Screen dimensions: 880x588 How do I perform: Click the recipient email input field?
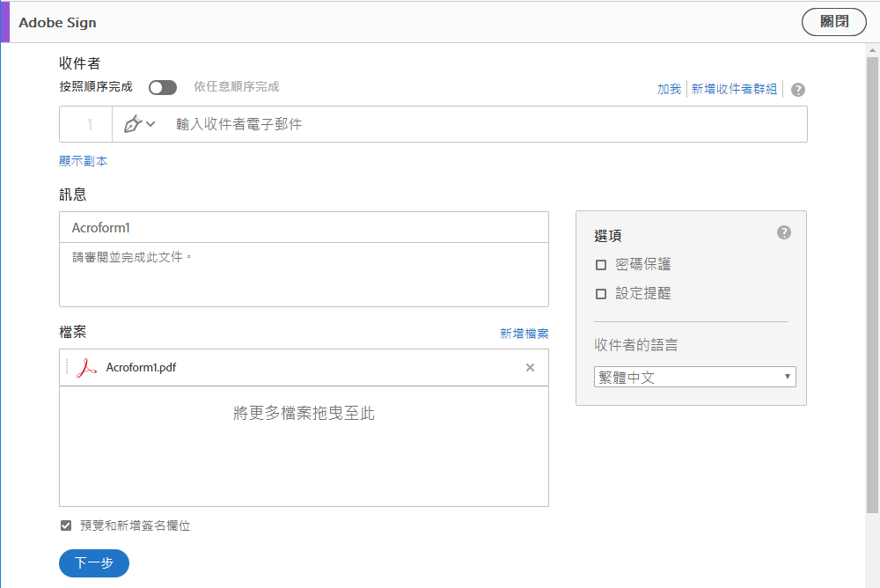pyautogui.click(x=484, y=124)
